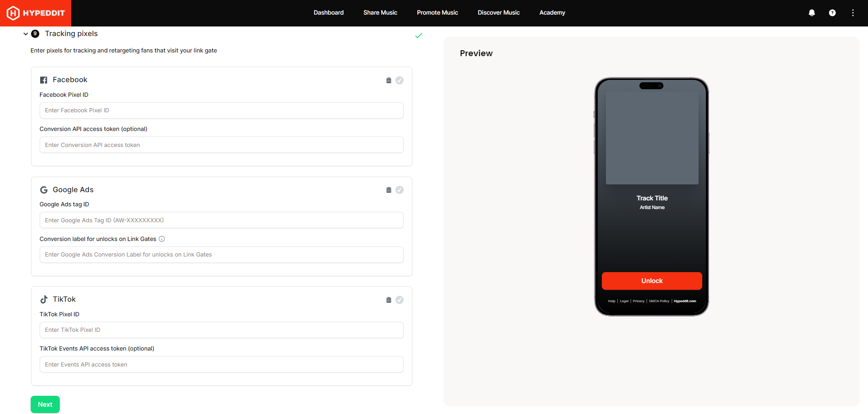Click the Hypeddit logo
868x414 pixels.
coord(36,13)
